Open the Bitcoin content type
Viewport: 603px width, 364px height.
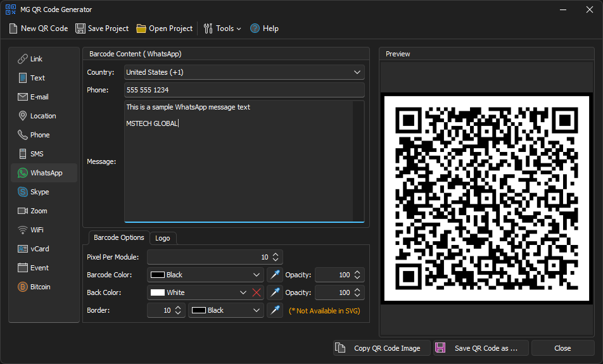click(44, 287)
